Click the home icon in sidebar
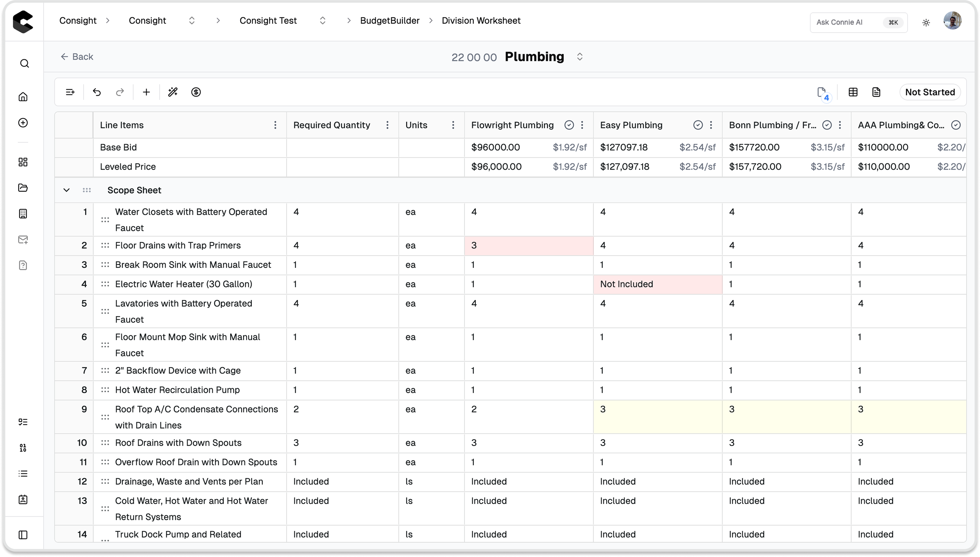Screen dimensions: 980x557 pos(23,97)
